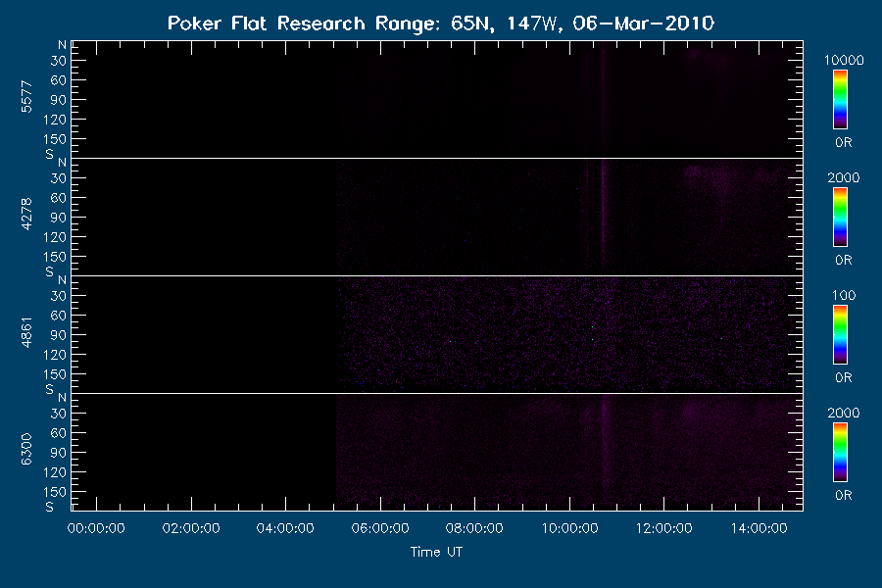Click the 4278 panel rainbow color bar
Image resolution: width=882 pixels, height=588 pixels.
click(x=841, y=218)
